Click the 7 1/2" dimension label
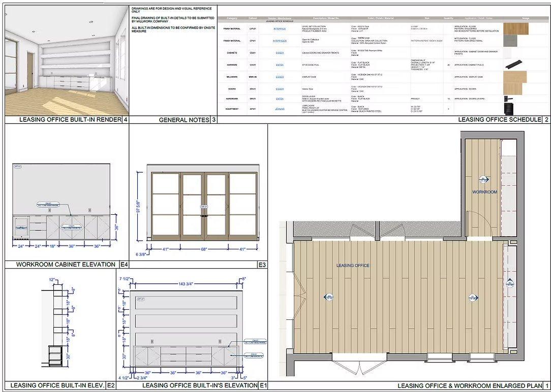This screenshot has height=392, width=551. (x=125, y=279)
